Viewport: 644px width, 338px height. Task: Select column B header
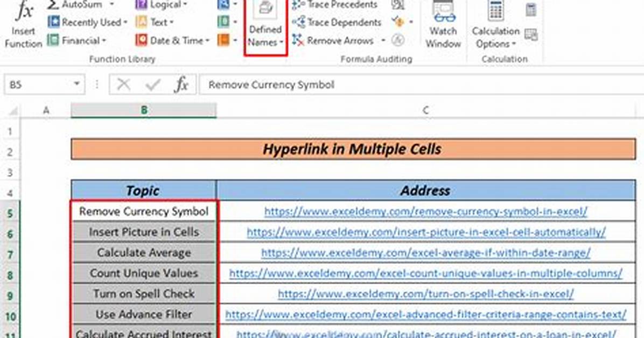pos(144,110)
